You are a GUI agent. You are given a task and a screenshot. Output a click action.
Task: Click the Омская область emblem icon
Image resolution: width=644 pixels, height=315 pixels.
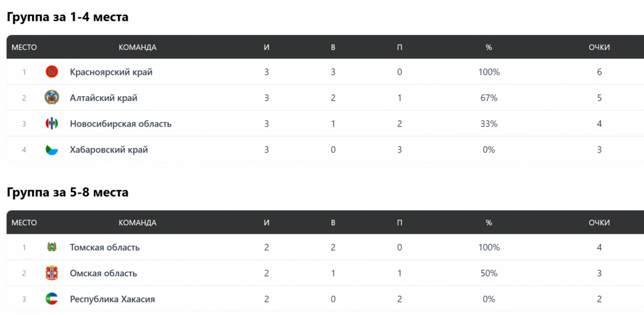[x=52, y=273]
